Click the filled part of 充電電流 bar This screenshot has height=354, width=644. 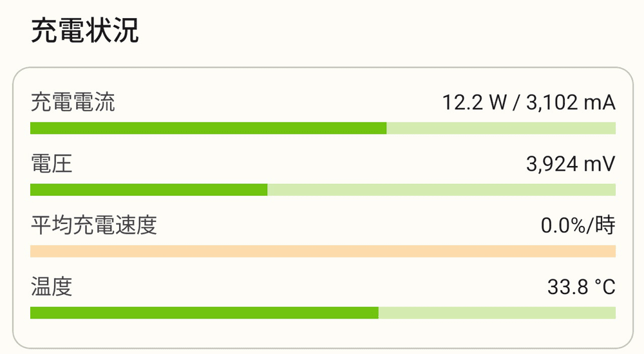(208, 128)
